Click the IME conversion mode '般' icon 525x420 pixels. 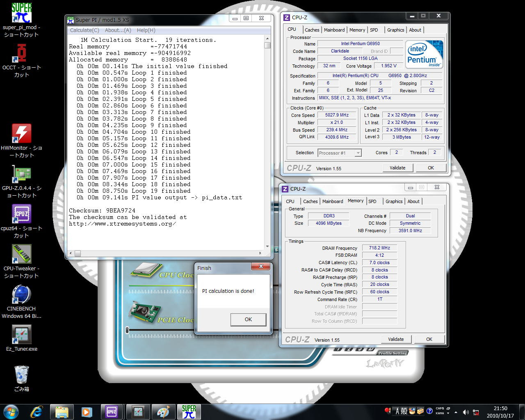404,411
